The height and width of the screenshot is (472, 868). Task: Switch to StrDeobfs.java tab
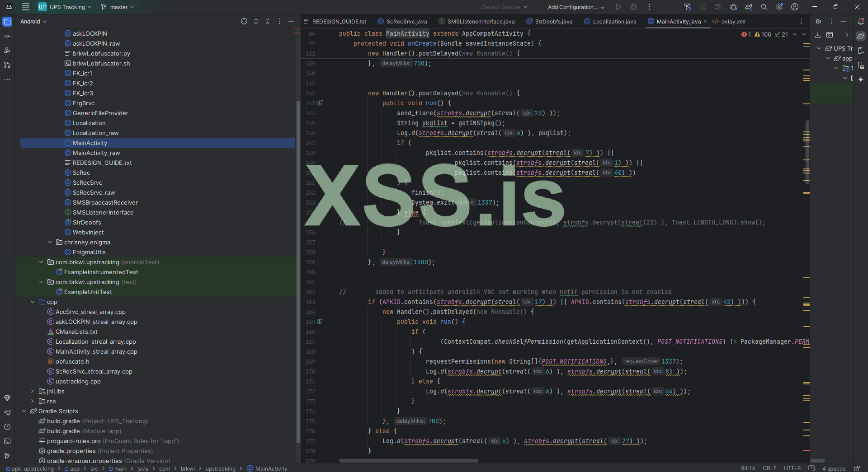pos(550,21)
